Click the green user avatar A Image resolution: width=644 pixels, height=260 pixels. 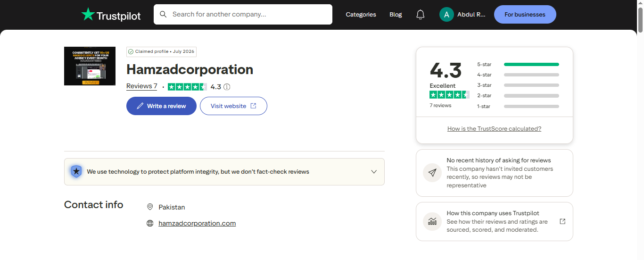(x=446, y=15)
